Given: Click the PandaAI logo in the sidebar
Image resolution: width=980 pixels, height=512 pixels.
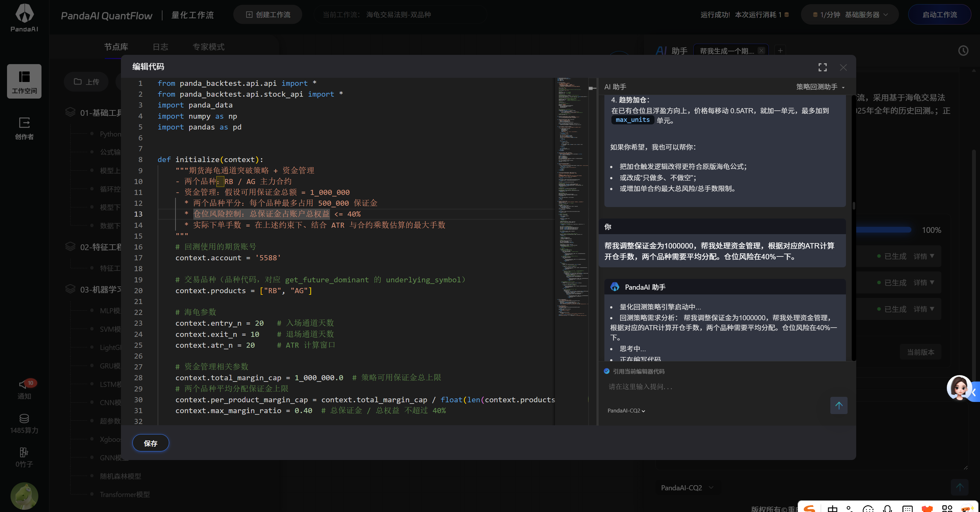Looking at the screenshot, I should (x=24, y=18).
